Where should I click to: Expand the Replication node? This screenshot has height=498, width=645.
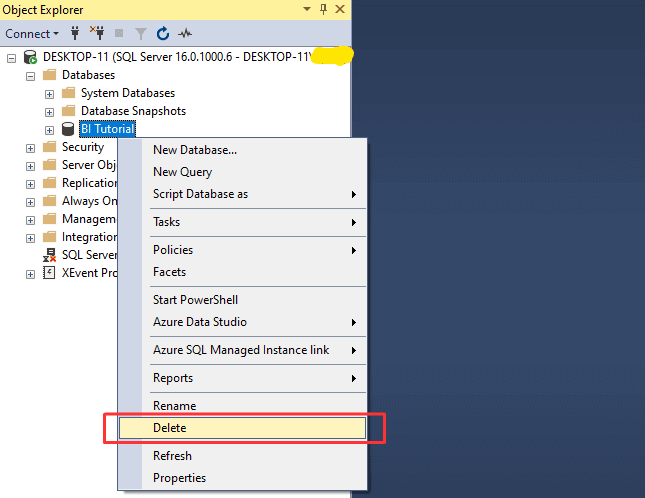coord(30,184)
